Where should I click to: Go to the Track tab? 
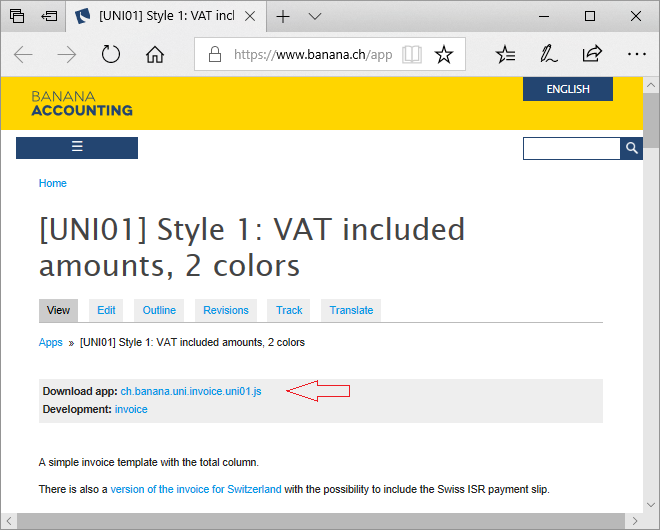tap(289, 310)
